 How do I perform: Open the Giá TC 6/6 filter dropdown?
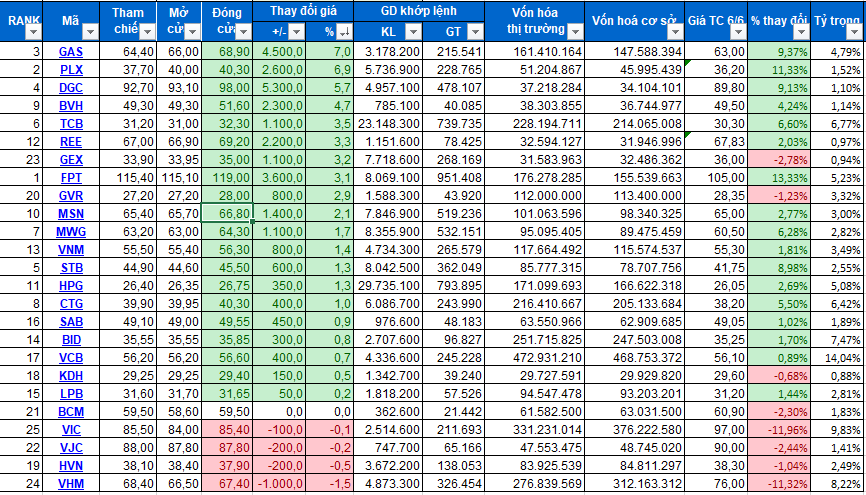737,33
